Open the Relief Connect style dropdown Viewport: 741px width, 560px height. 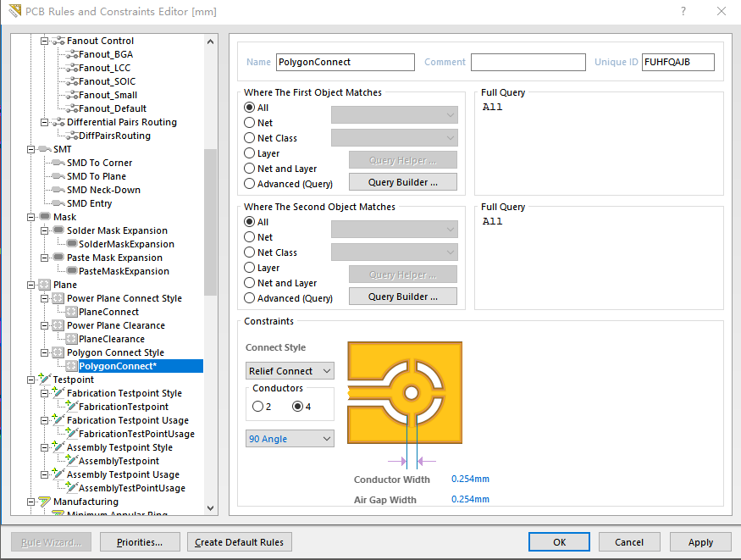coord(290,371)
